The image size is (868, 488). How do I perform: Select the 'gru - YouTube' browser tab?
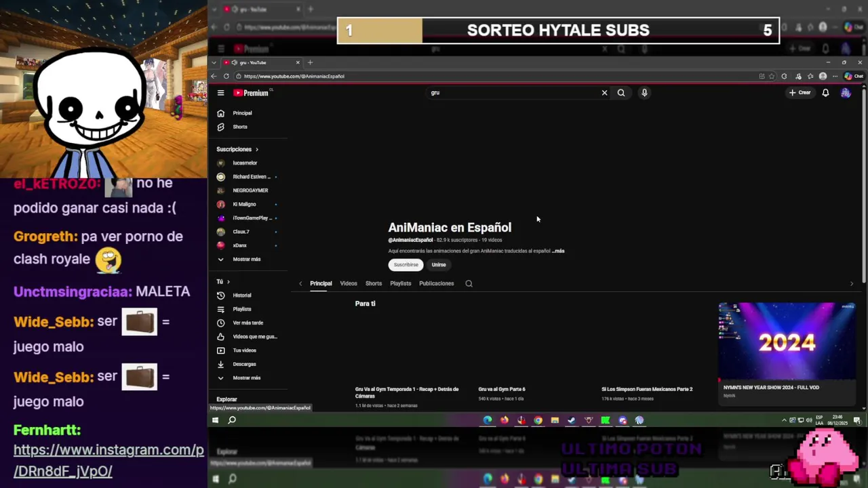(x=261, y=62)
